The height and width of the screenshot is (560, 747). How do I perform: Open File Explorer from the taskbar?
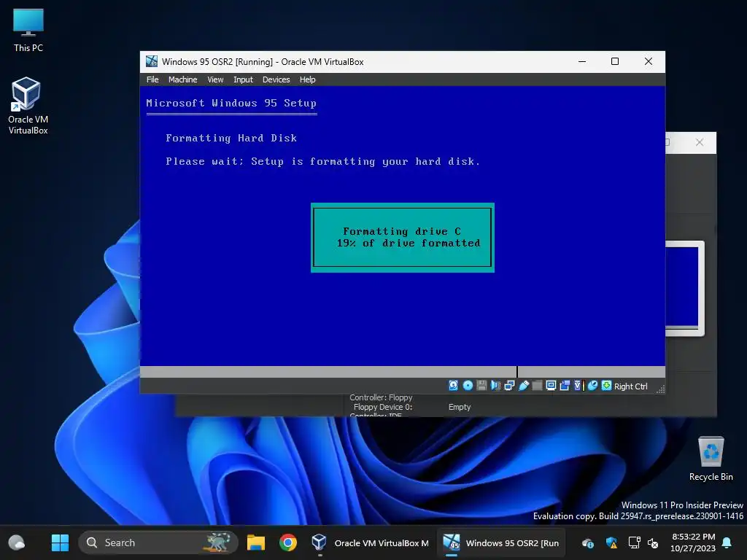coord(256,542)
